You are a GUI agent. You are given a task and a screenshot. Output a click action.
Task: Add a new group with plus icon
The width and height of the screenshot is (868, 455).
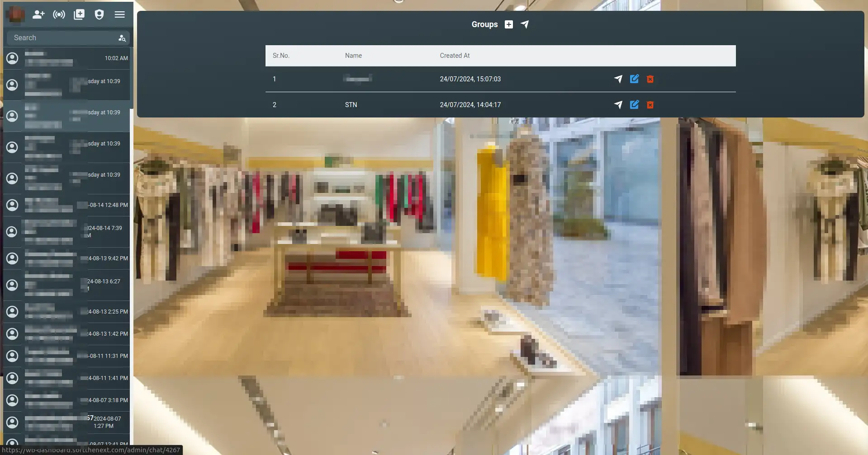click(x=509, y=24)
